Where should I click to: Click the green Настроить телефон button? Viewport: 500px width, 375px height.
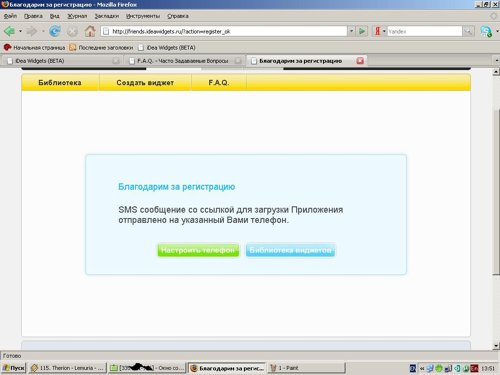click(x=198, y=250)
